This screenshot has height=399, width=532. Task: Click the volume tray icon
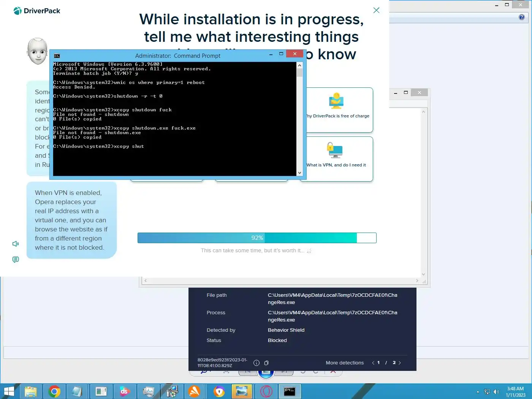(x=496, y=392)
